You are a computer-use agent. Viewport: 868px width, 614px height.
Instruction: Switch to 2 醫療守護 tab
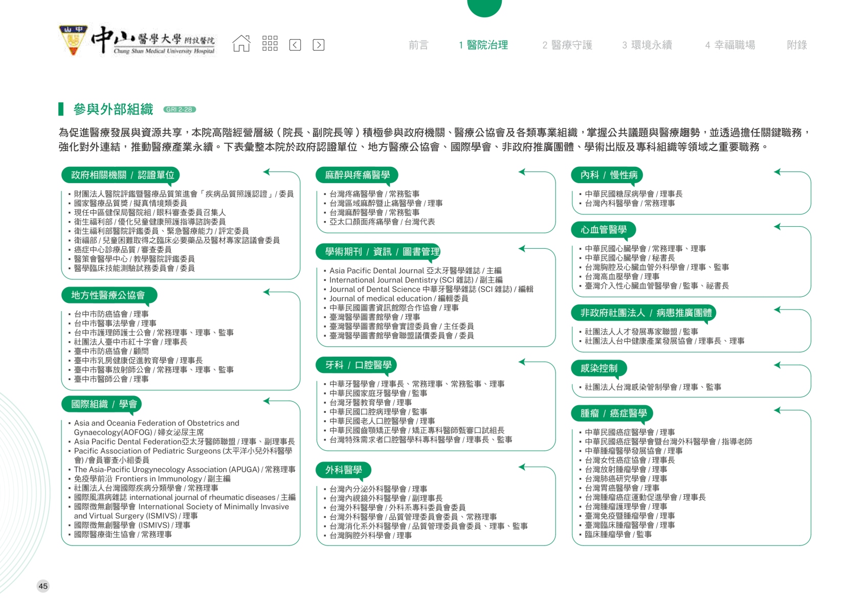(567, 45)
